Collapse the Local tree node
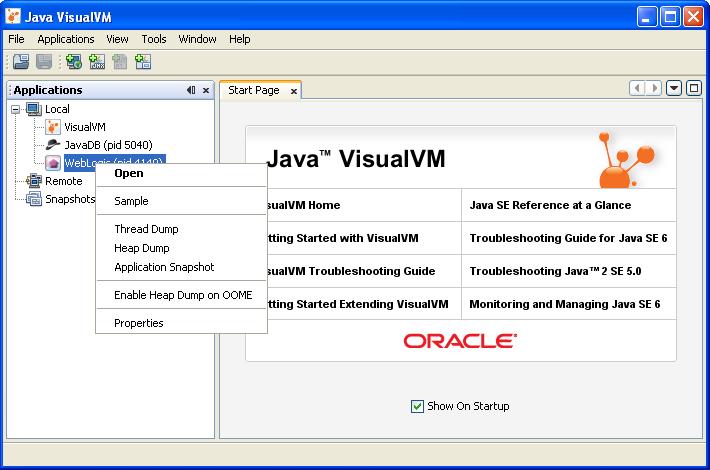This screenshot has width=710, height=470. coord(16,109)
